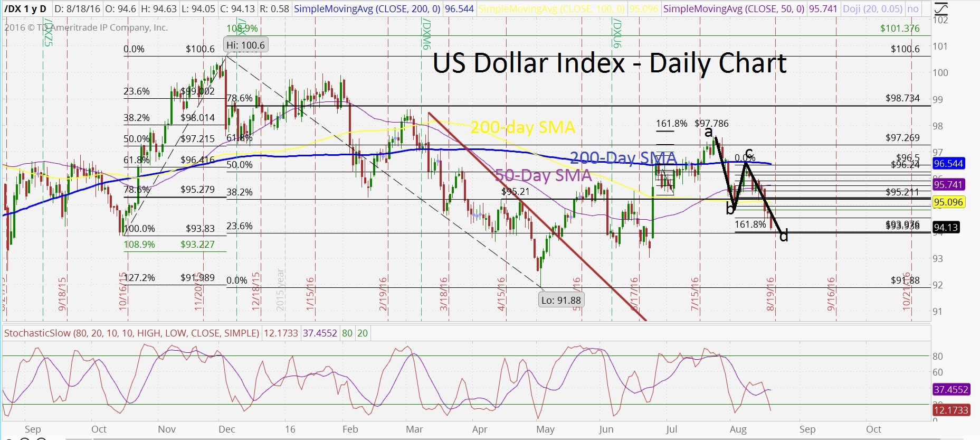Screen dimensions: 980x440
Task: Click the purple 95.741 price axis bubble
Action: click(x=949, y=185)
